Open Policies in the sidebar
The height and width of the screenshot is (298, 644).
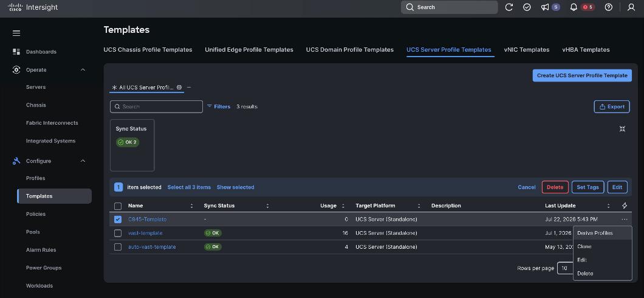tap(36, 214)
